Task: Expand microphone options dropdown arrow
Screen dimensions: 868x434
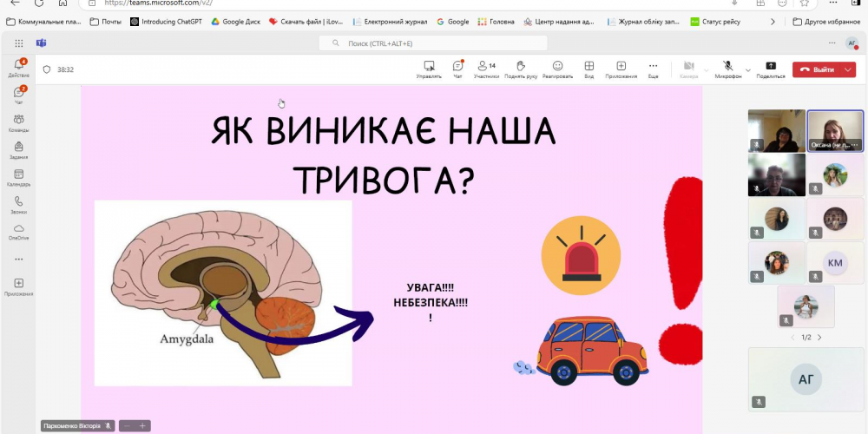Action: (747, 69)
